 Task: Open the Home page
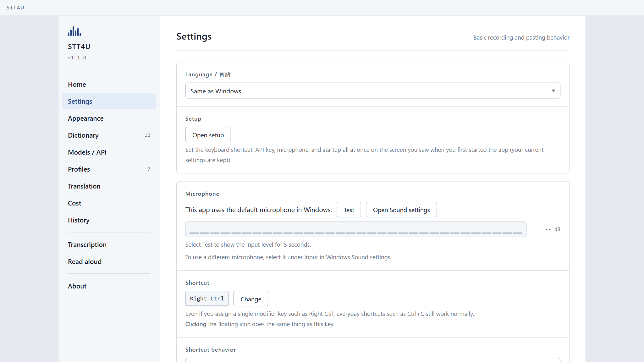[x=109, y=84]
